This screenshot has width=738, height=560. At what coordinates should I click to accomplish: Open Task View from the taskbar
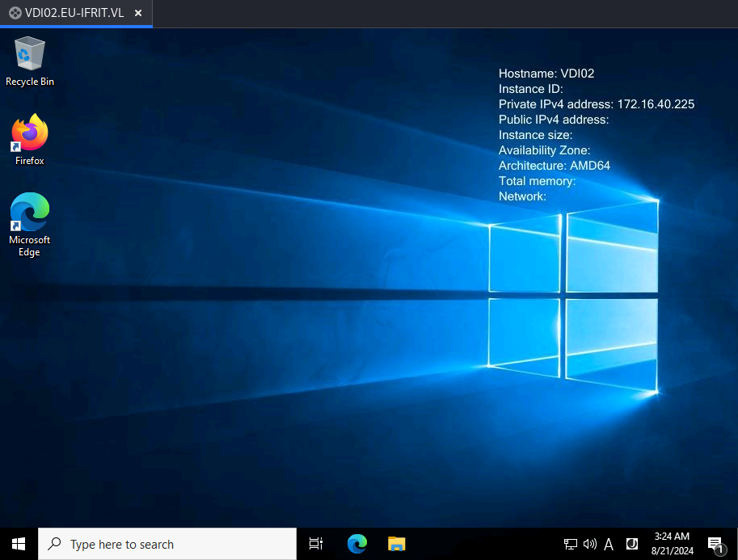tap(316, 544)
